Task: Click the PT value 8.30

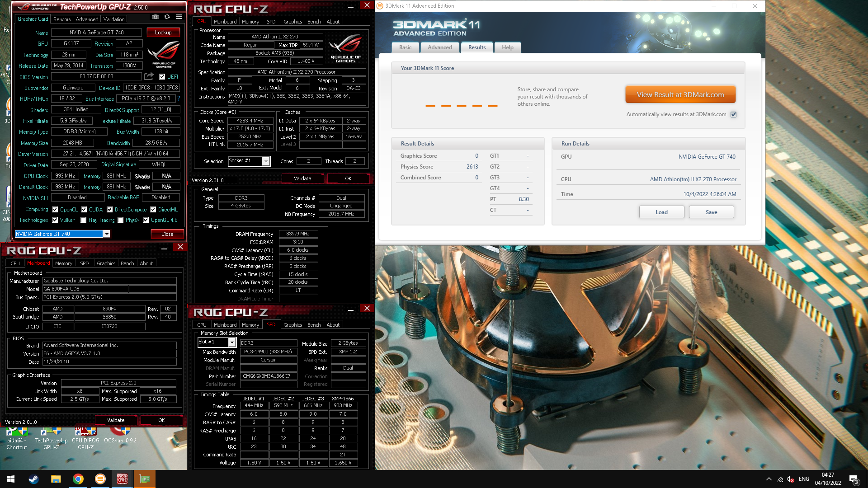Action: (524, 199)
